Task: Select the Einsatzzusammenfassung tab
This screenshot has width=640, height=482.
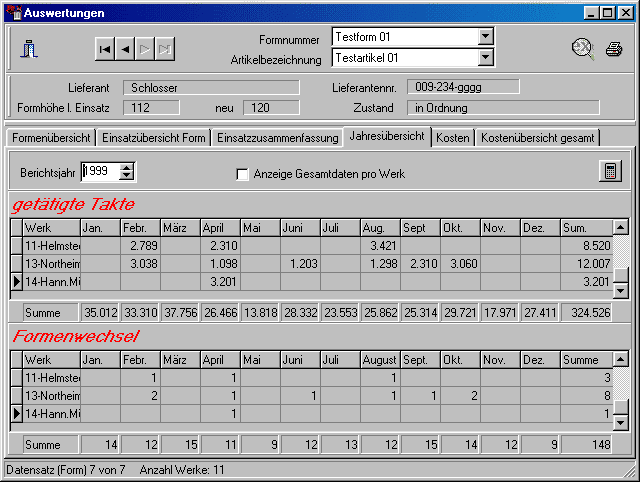Action: [277, 138]
